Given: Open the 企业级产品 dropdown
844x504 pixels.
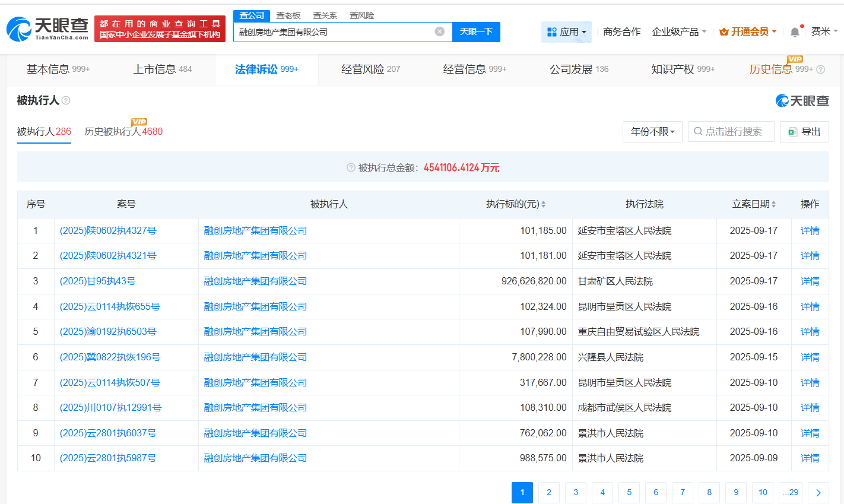Looking at the screenshot, I should (677, 31).
